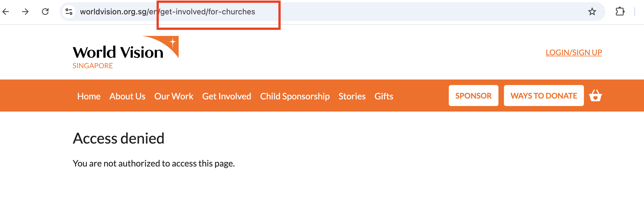The width and height of the screenshot is (644, 222).
Task: Select Our Work in navigation bar
Action: 174,96
